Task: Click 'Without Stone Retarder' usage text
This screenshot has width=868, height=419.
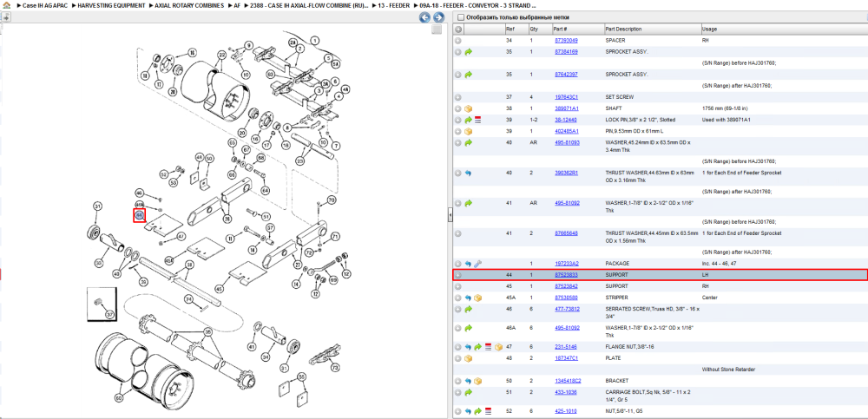Action: click(x=728, y=370)
